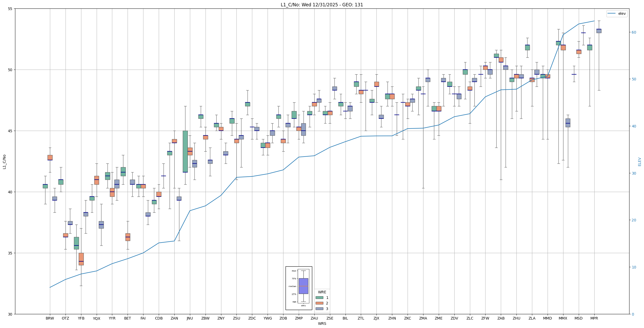Click the ZMP x-axis station label

tap(299, 318)
